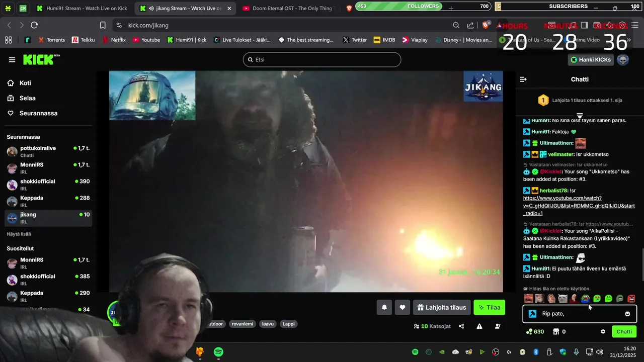Insert the green Pepe frog emote
Image resolution: width=644 pixels, height=362 pixels.
[586, 299]
